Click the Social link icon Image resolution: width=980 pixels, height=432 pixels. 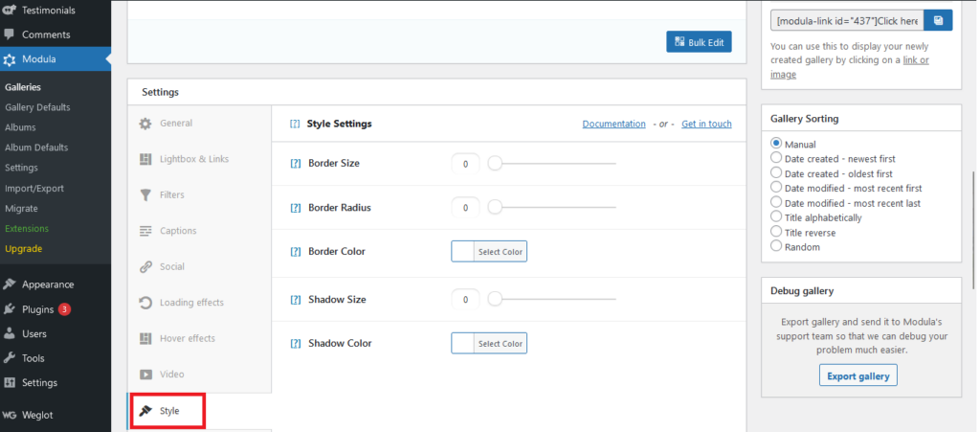(145, 267)
